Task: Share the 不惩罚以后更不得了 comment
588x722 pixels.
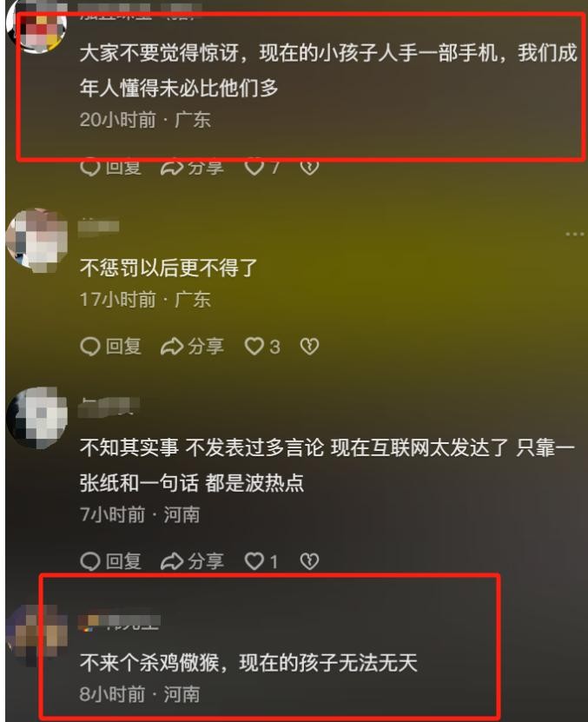Action: click(192, 347)
